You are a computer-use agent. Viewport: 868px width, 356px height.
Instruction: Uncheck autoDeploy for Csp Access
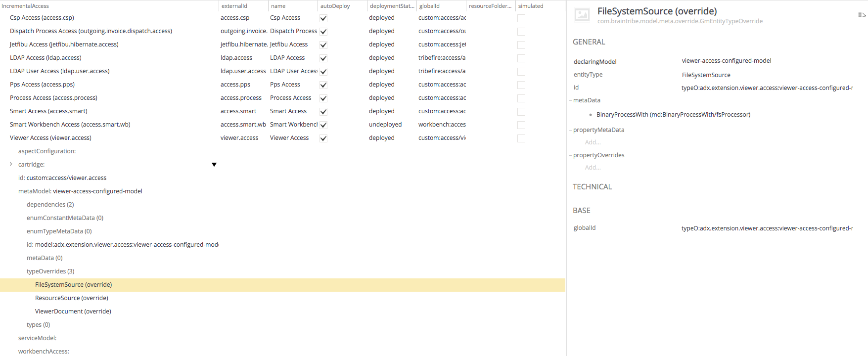click(323, 18)
